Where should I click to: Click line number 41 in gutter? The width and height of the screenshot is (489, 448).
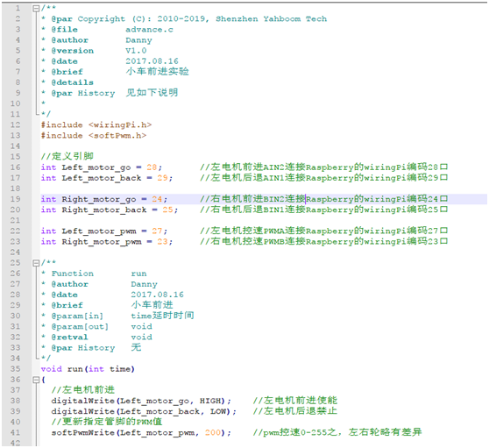[15, 432]
